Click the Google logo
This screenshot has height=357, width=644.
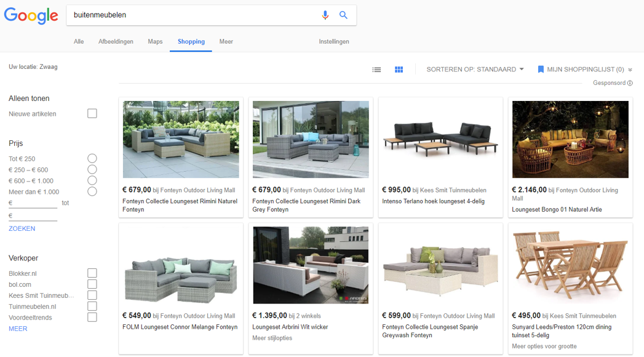31,15
